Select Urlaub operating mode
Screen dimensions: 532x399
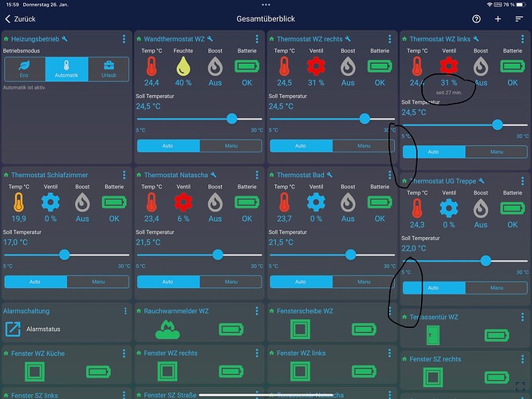click(107, 69)
